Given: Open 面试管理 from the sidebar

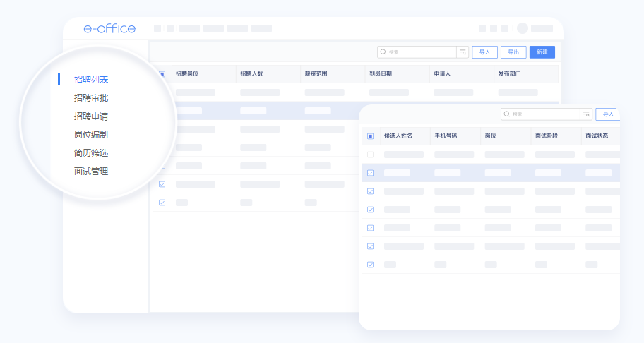Looking at the screenshot, I should [x=91, y=171].
